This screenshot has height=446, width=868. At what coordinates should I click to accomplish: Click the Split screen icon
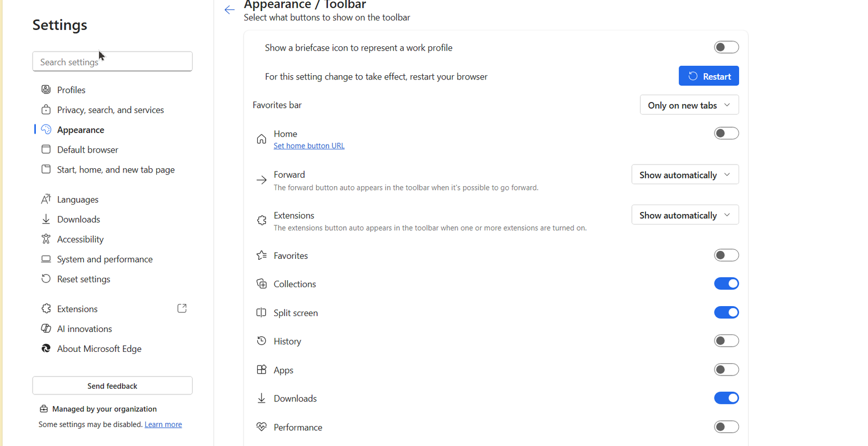click(x=261, y=312)
